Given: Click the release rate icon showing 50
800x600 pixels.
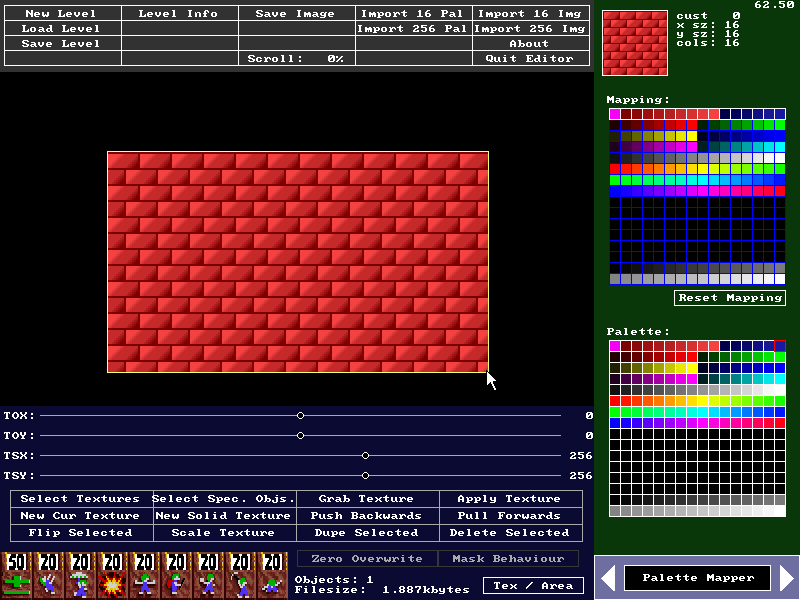Looking at the screenshot, I should pyautogui.click(x=16, y=575).
